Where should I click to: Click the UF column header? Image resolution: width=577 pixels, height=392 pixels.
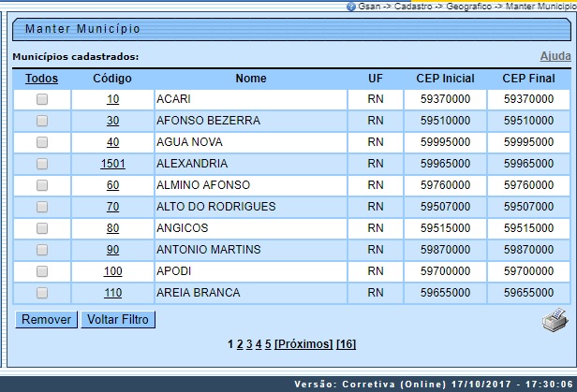coord(376,79)
